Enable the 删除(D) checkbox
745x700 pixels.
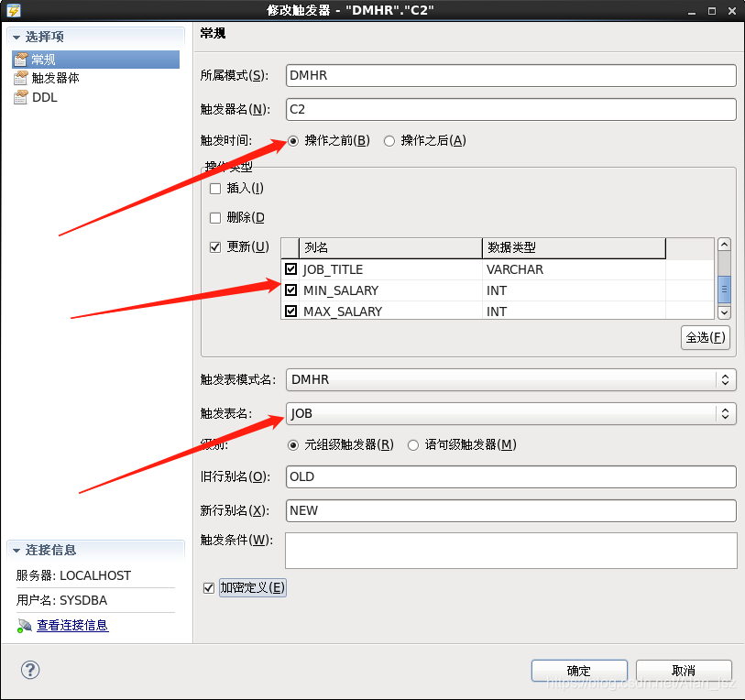point(215,218)
